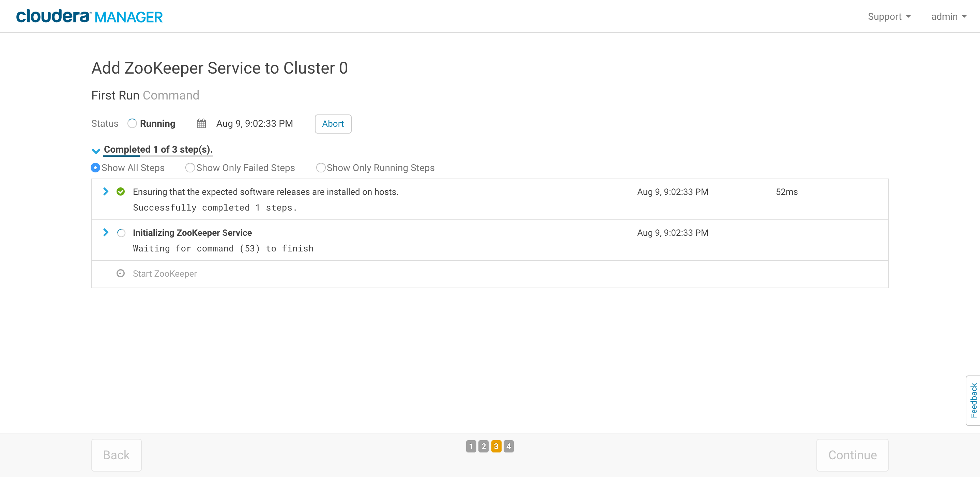This screenshot has width=980, height=477.
Task: Click the spinner icon for Initializing ZooKeeper Service
Action: [121, 233]
